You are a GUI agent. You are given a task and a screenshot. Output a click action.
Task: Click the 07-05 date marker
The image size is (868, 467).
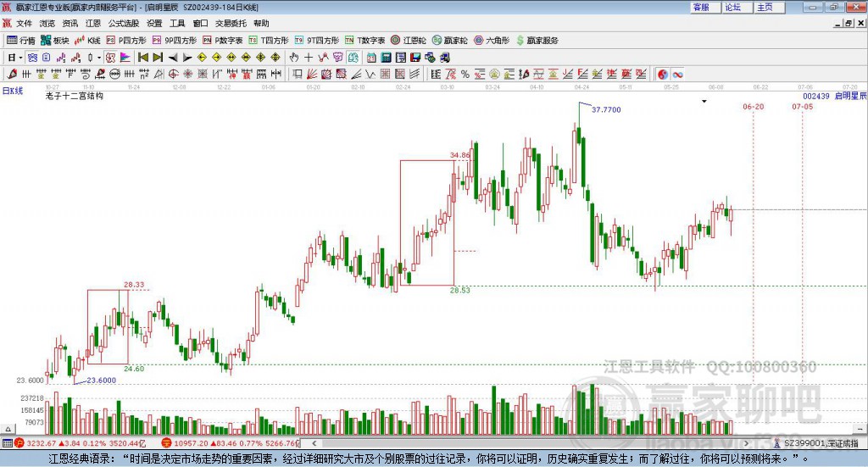pos(802,106)
